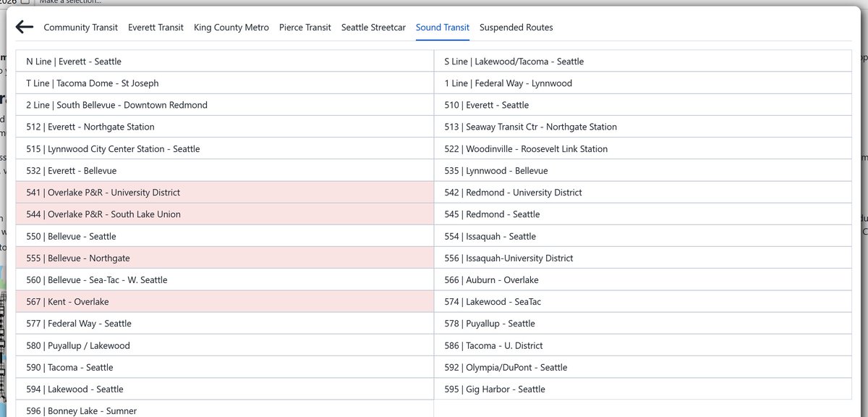Open route 522 Woodinville - Roosevelt Link Station
868x417 pixels.
coord(642,148)
